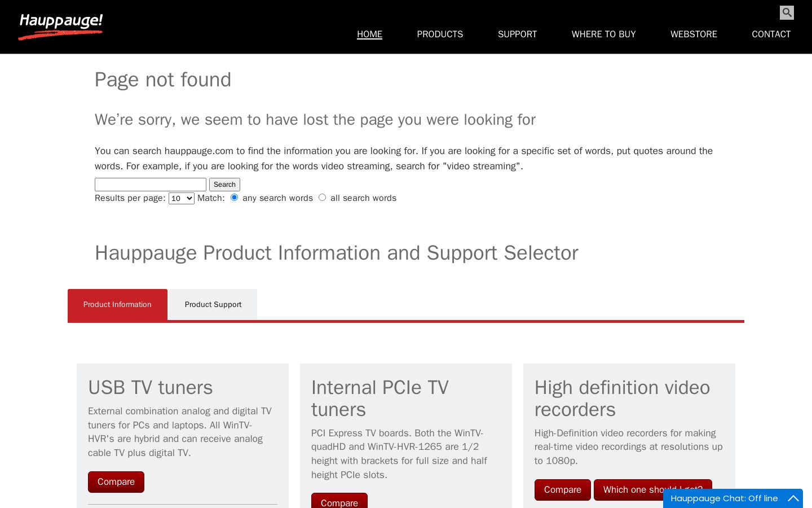
Task: Click the Search button
Action: (x=224, y=185)
